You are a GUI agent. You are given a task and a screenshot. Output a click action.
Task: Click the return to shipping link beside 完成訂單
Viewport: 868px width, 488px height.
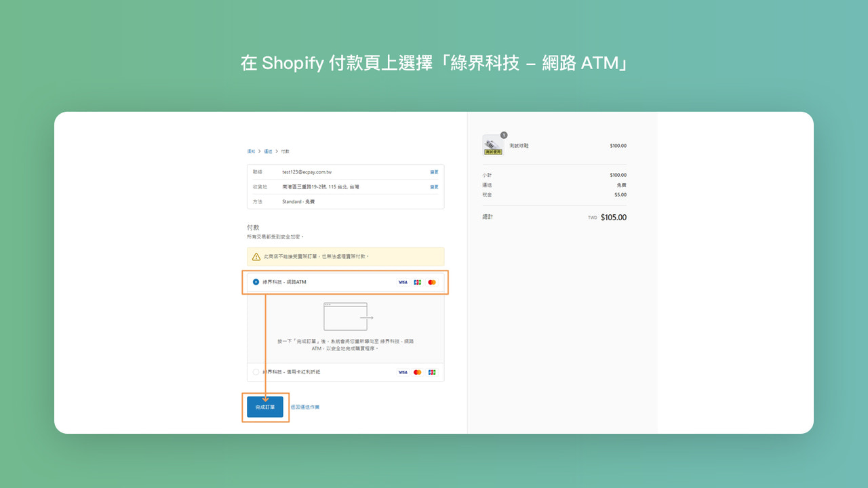pyautogui.click(x=304, y=407)
